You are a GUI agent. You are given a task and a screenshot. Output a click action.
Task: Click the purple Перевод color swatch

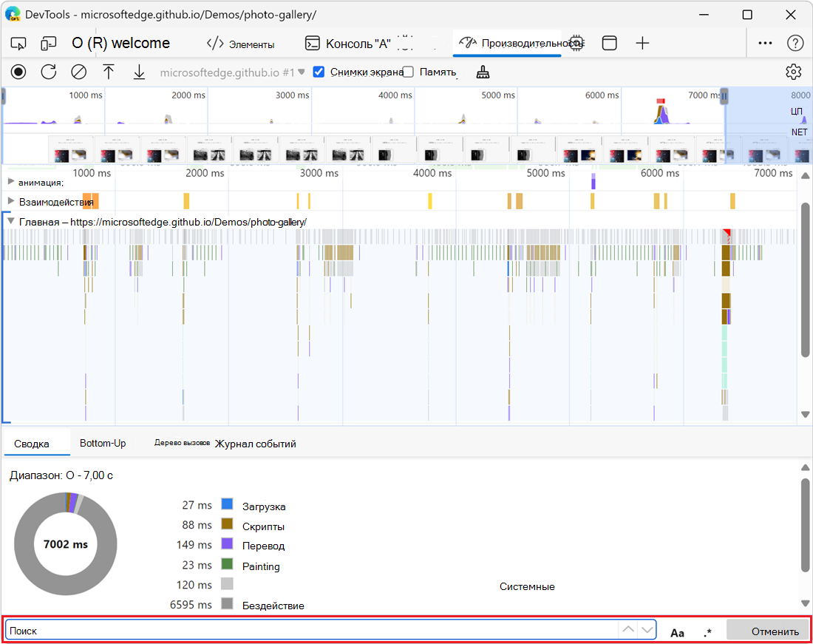pos(228,545)
